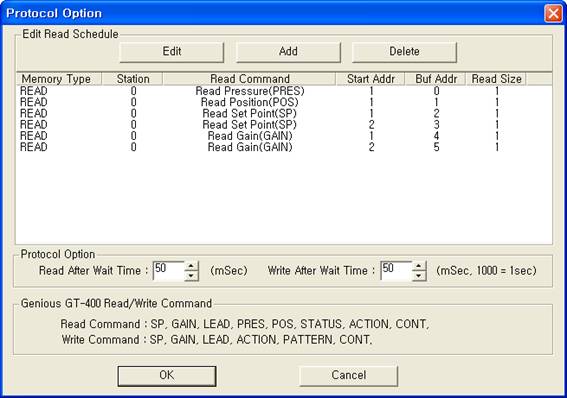Select Read Set Point(SP) row with buffer 2
The width and height of the screenshot is (567, 398).
click(284, 114)
